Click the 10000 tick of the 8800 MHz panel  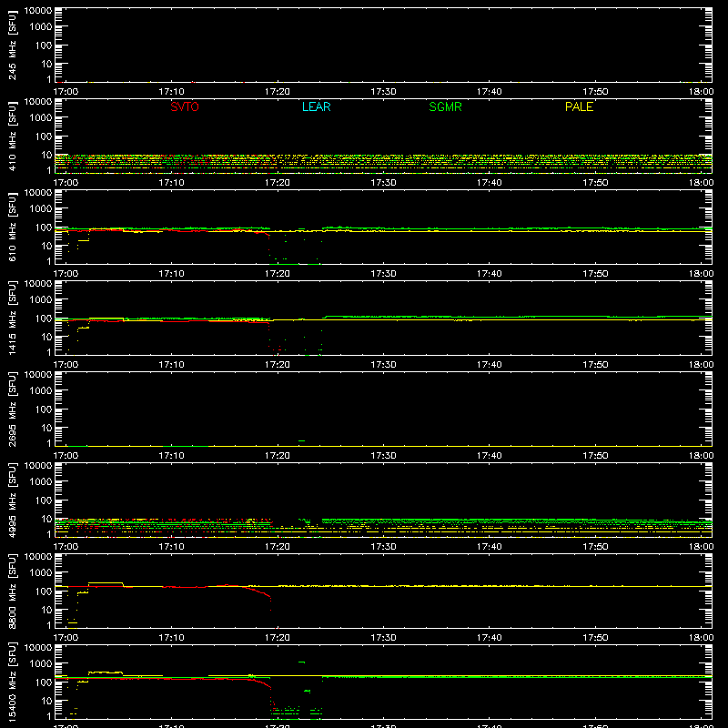click(x=38, y=557)
